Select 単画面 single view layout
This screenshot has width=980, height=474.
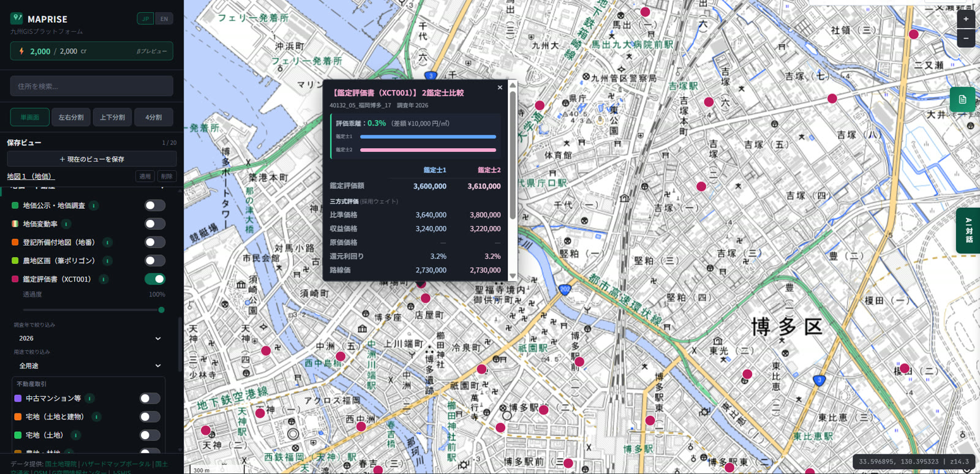coord(30,117)
